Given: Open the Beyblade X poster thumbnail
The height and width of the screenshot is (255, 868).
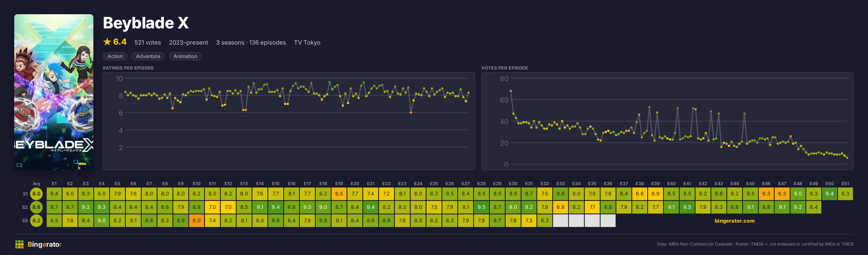Looking at the screenshot, I should point(54,92).
